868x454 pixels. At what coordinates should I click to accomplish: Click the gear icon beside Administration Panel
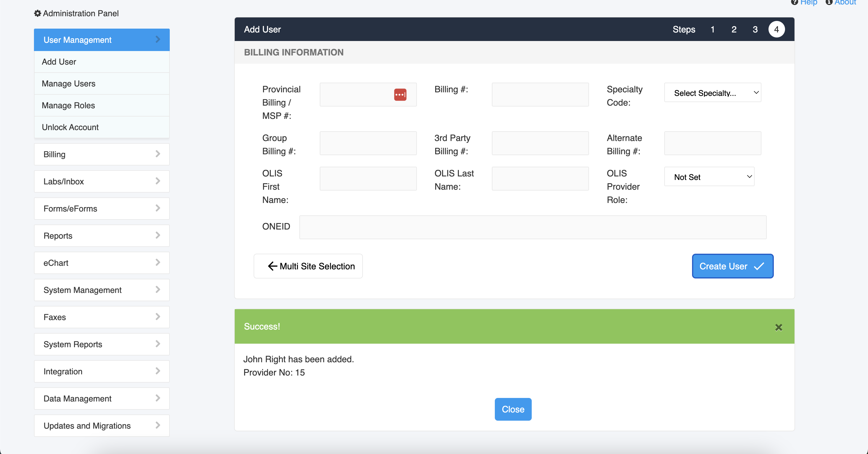pos(37,14)
